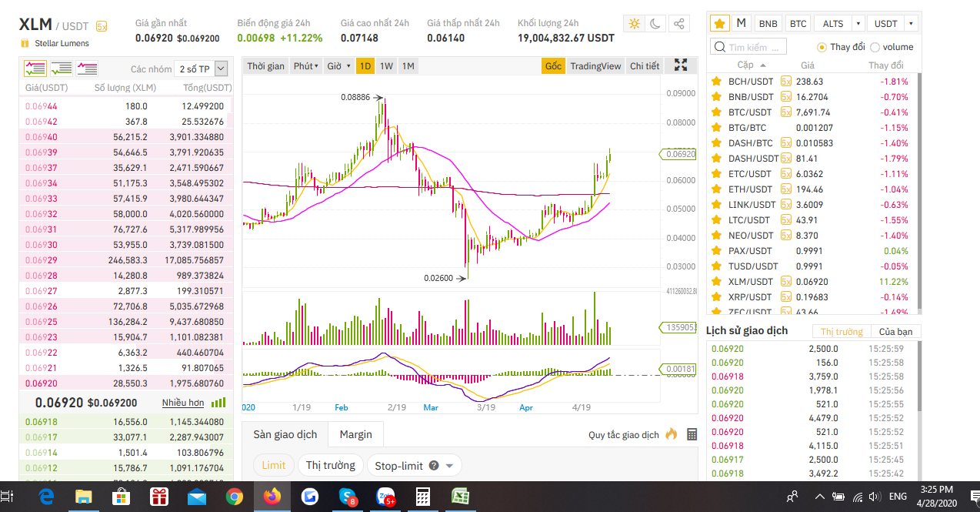Image resolution: width=980 pixels, height=512 pixels.
Task: Sort pair list by Giá column
Action: click(807, 65)
